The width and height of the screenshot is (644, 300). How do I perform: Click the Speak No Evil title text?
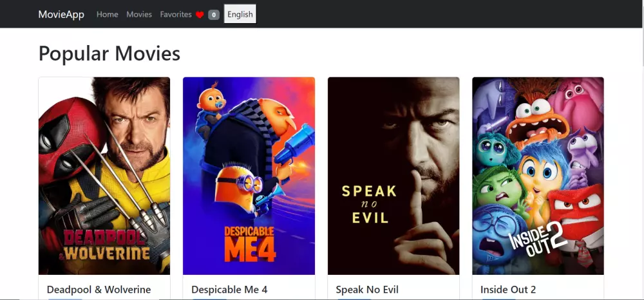pyautogui.click(x=367, y=290)
